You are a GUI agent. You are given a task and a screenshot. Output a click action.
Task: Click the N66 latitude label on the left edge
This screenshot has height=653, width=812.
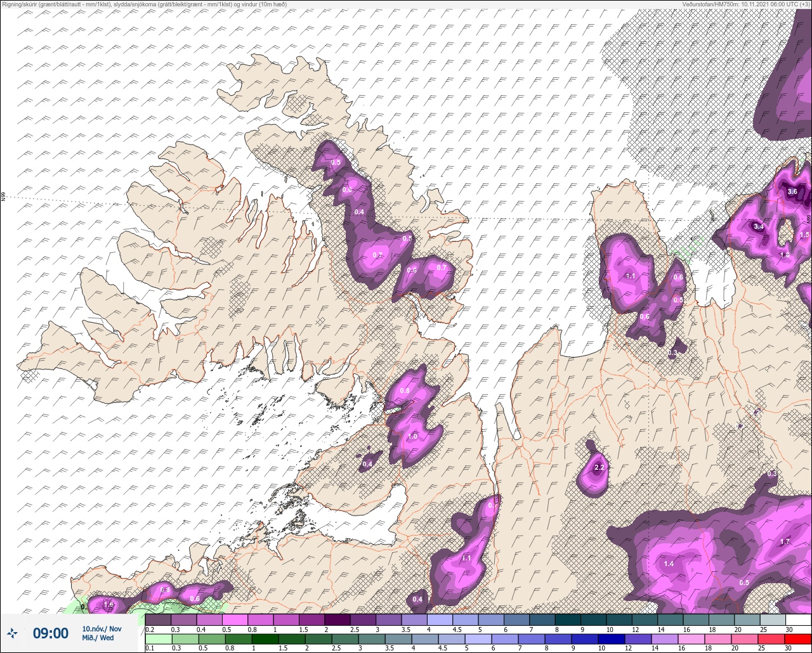(x=3, y=197)
